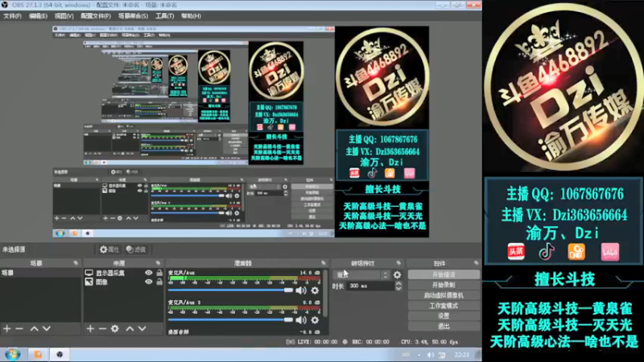This screenshot has height=362, width=644.
Task: Click the 退出 button
Action: coord(444,327)
